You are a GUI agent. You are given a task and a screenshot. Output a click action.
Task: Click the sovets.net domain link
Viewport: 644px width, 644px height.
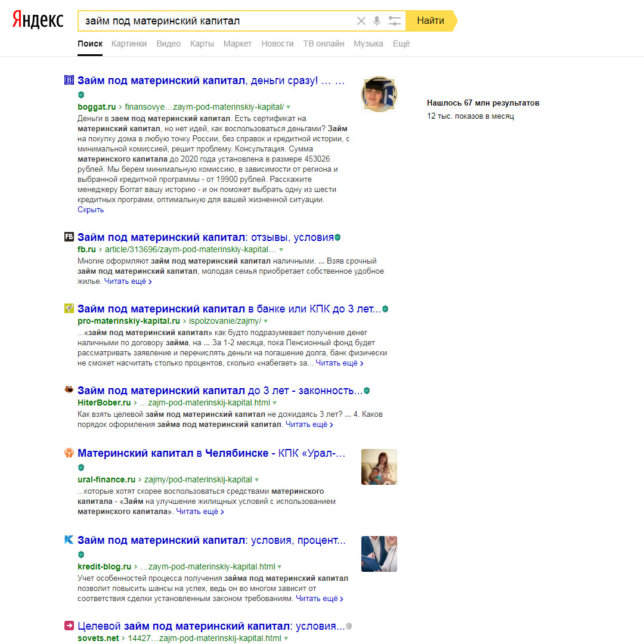[98, 639]
